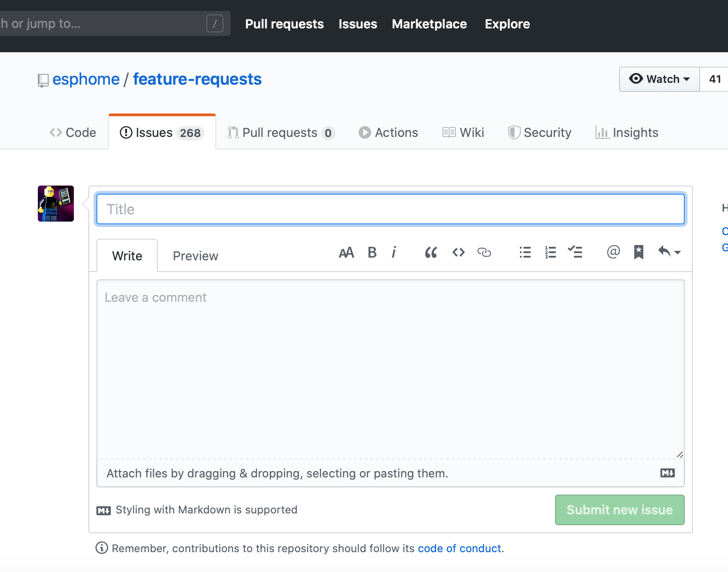View the Issues tab showing 268 issues
Image resolution: width=728 pixels, height=572 pixels.
click(161, 132)
